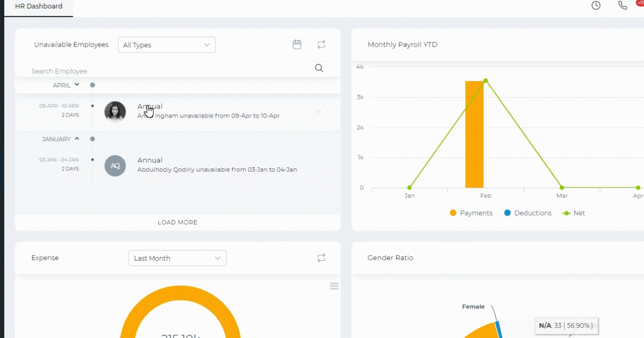Click the Net data point at February
The width and height of the screenshot is (644, 338).
[x=486, y=80]
